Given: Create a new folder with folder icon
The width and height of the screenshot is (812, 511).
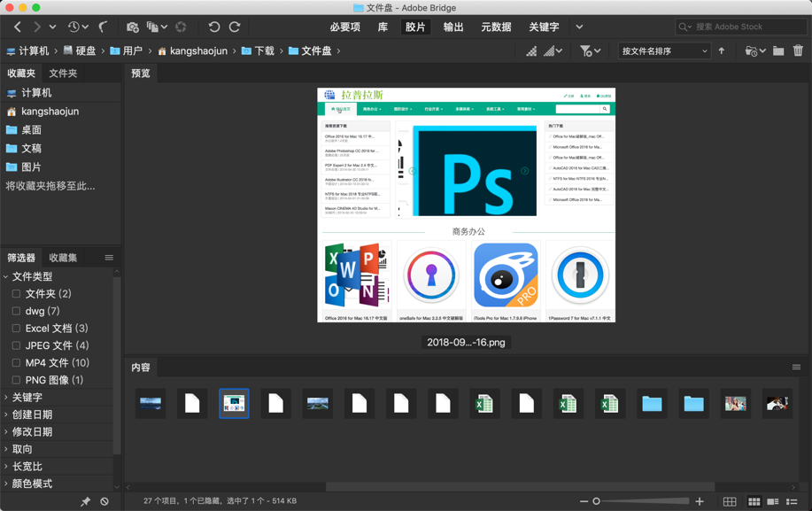Looking at the screenshot, I should (778, 51).
